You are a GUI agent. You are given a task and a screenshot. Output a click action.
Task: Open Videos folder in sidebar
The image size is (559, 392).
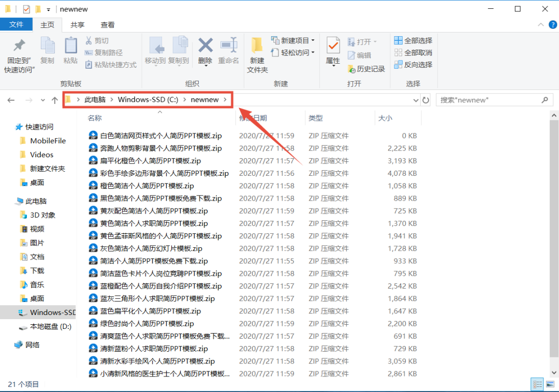(x=37, y=155)
